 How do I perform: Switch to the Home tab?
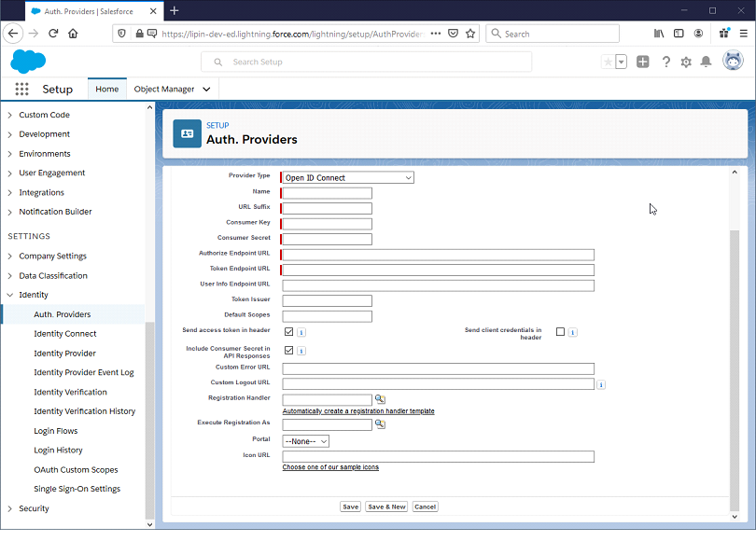coord(106,89)
